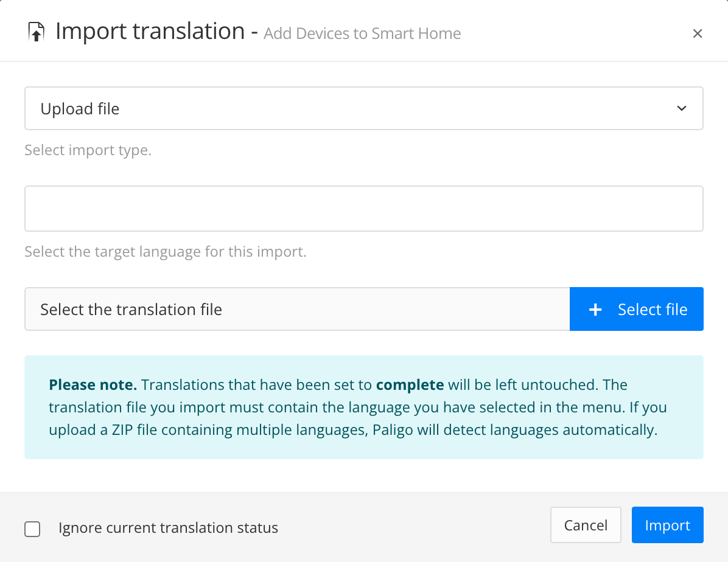Screen dimensions: 728x562
Task: Click the X to dismiss Import translation
Action: pos(697,33)
